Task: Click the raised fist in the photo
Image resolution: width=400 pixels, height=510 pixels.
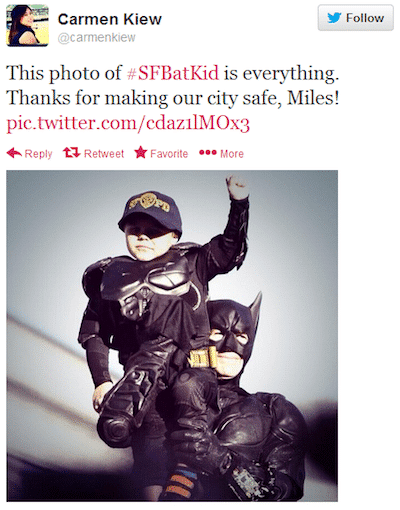Action: point(237,187)
